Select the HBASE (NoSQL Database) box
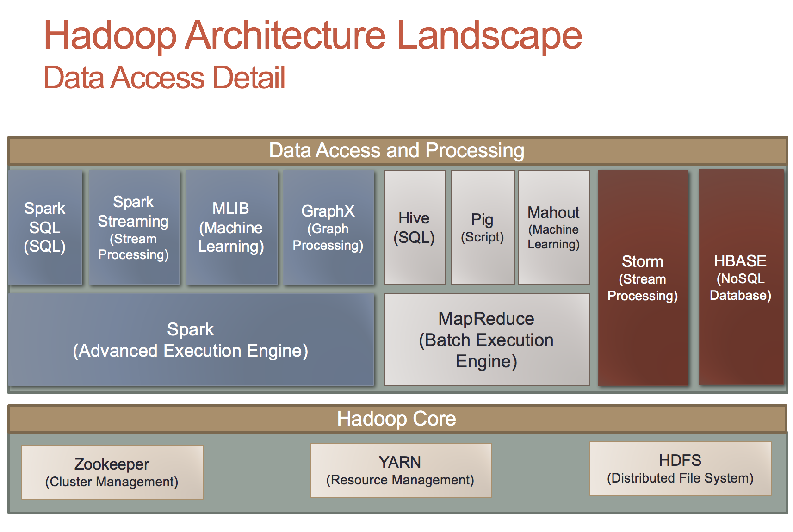The width and height of the screenshot is (793, 532). [741, 277]
